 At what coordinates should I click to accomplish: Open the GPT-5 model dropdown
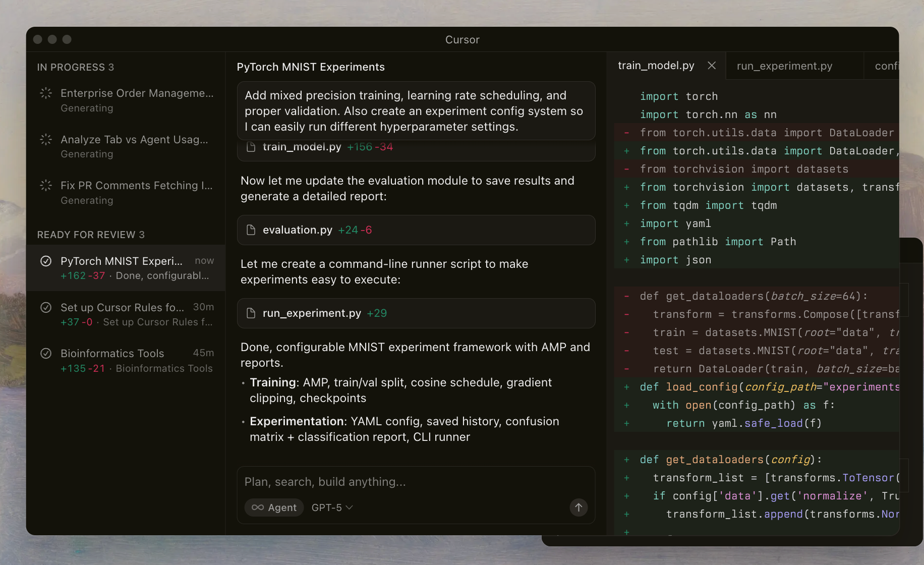pyautogui.click(x=332, y=507)
